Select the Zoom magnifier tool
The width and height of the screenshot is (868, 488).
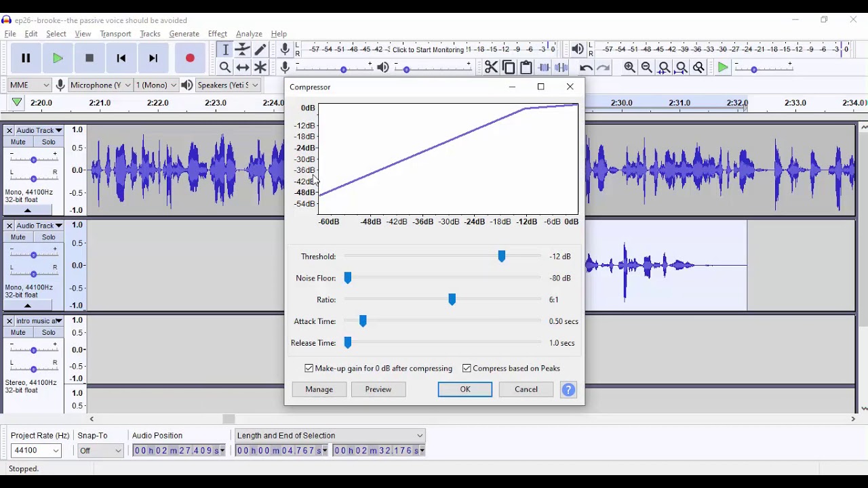pos(225,67)
